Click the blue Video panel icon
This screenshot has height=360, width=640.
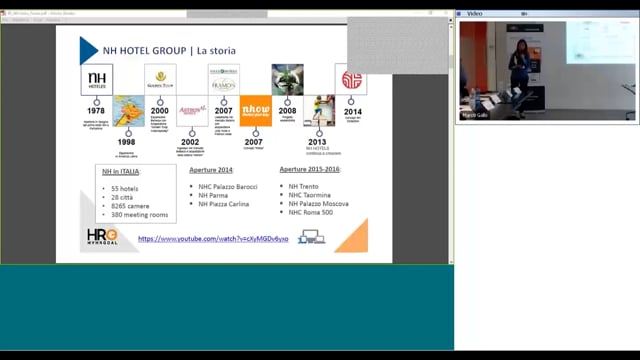(x=459, y=13)
